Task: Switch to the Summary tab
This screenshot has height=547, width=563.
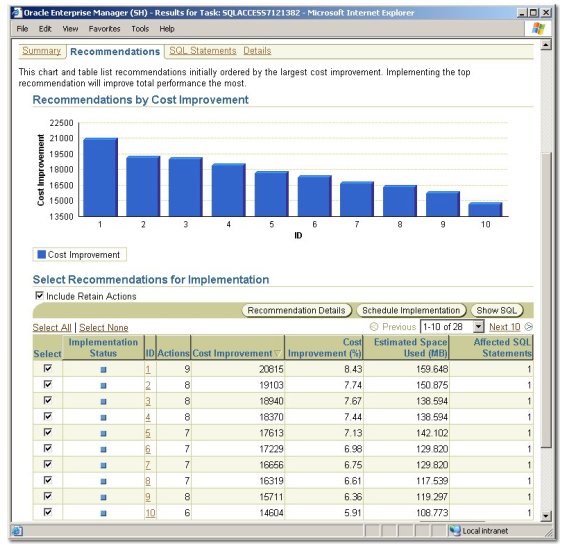Action: [x=41, y=51]
